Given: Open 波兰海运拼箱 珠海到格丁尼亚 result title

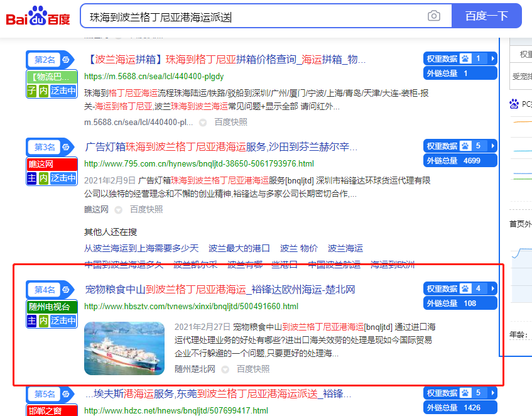Looking at the screenshot, I should click(x=225, y=60).
